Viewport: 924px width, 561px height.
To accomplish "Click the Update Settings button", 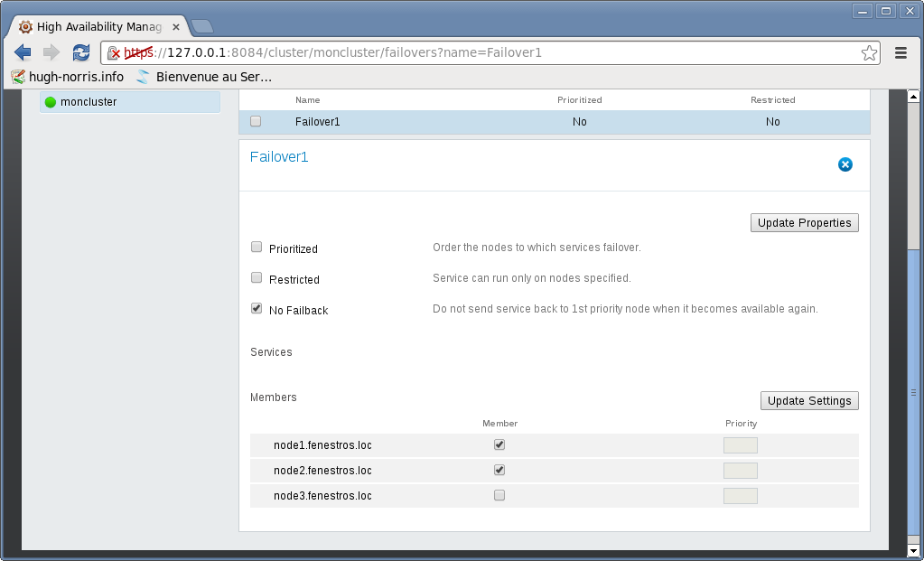I will tap(808, 401).
